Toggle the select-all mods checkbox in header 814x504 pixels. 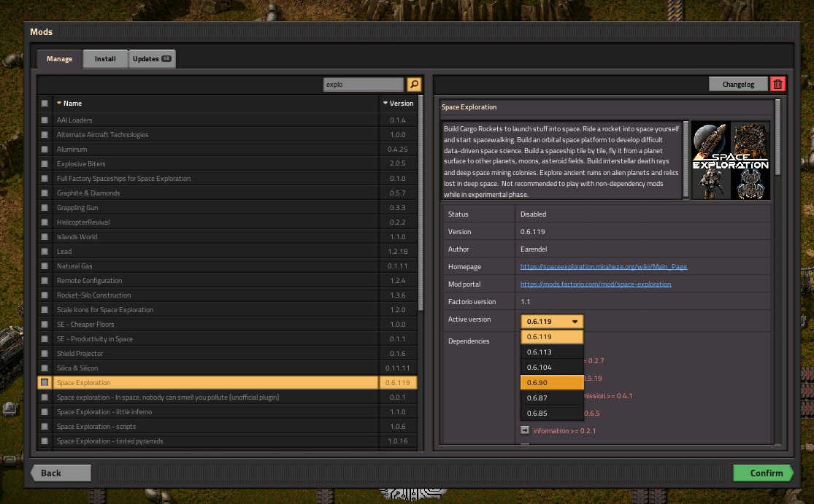(45, 103)
